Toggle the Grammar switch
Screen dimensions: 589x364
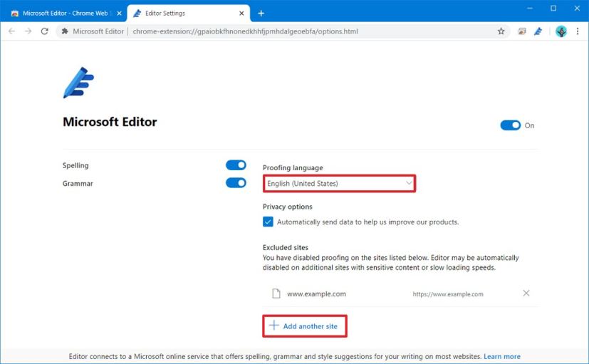click(236, 183)
